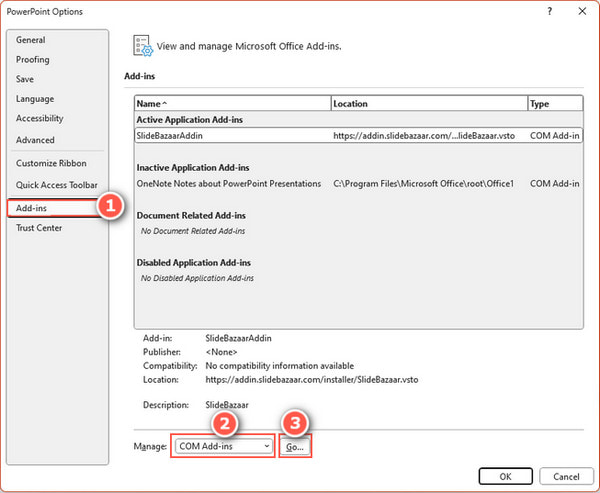
Task: Open the Accessibility category
Action: (39, 118)
